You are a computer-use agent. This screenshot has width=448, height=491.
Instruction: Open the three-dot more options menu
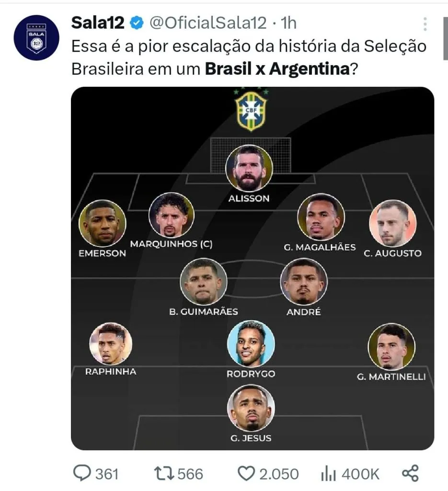coord(425,23)
